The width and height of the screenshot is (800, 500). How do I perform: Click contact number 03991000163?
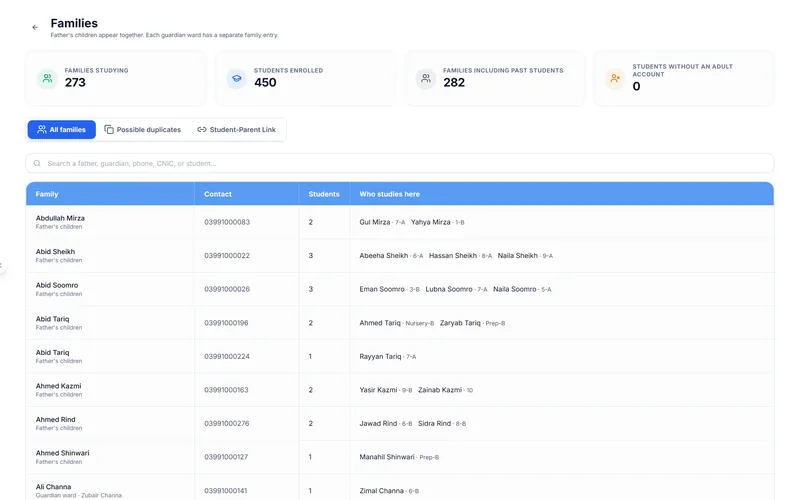point(226,390)
